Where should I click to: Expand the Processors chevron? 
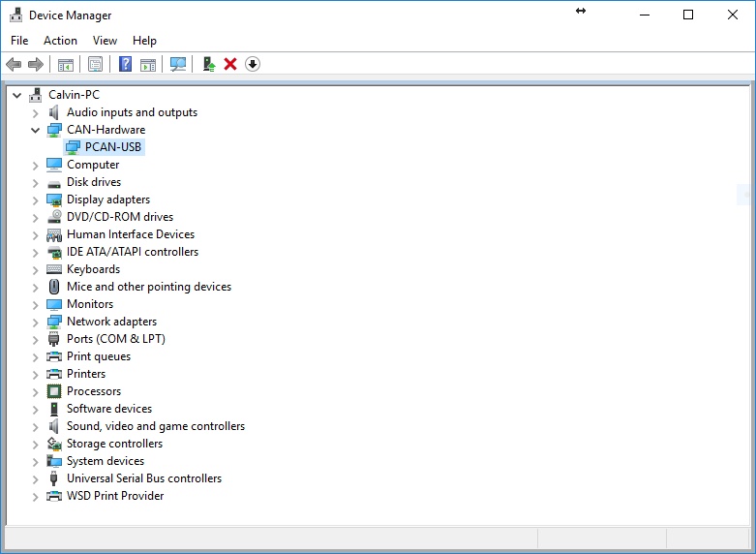35,392
